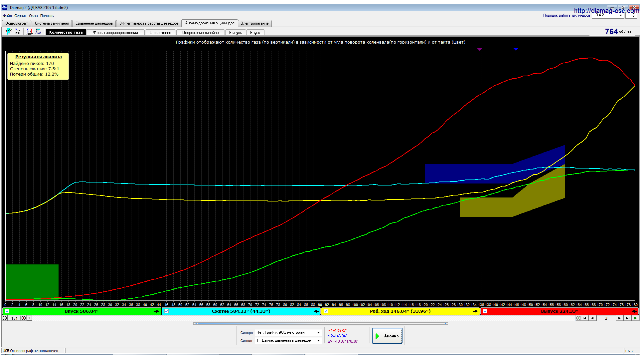Switch to the Система зажигания tab
This screenshot has height=355, width=644.
[x=52, y=23]
